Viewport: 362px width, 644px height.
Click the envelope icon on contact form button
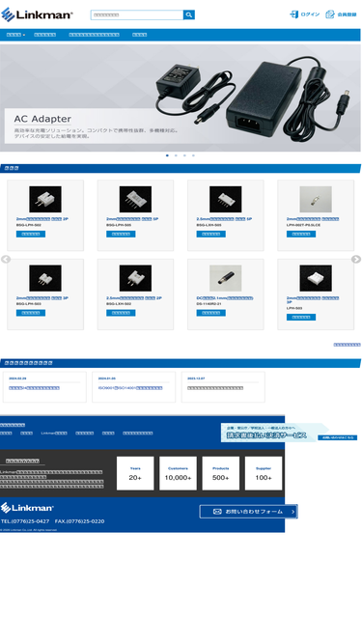click(217, 512)
